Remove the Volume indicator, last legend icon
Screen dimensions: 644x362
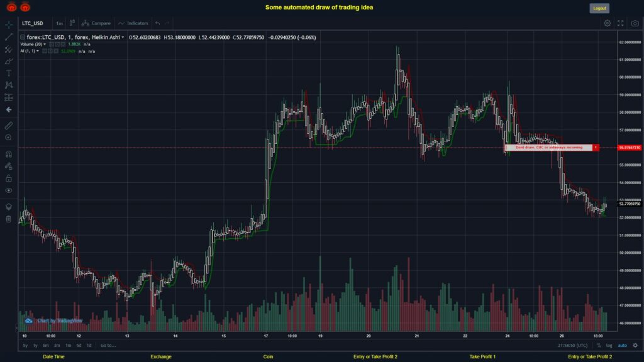pyautogui.click(x=63, y=45)
